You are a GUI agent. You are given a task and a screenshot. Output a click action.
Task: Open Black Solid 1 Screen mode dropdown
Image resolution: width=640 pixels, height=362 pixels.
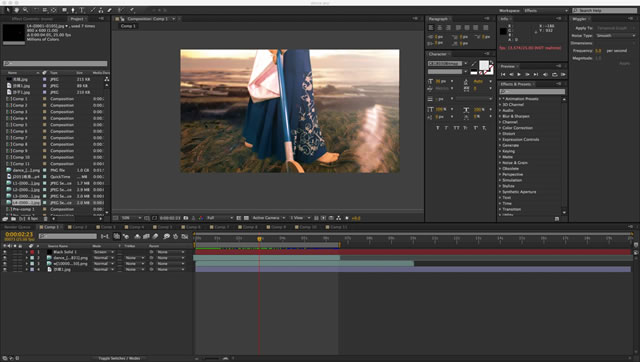[104, 252]
